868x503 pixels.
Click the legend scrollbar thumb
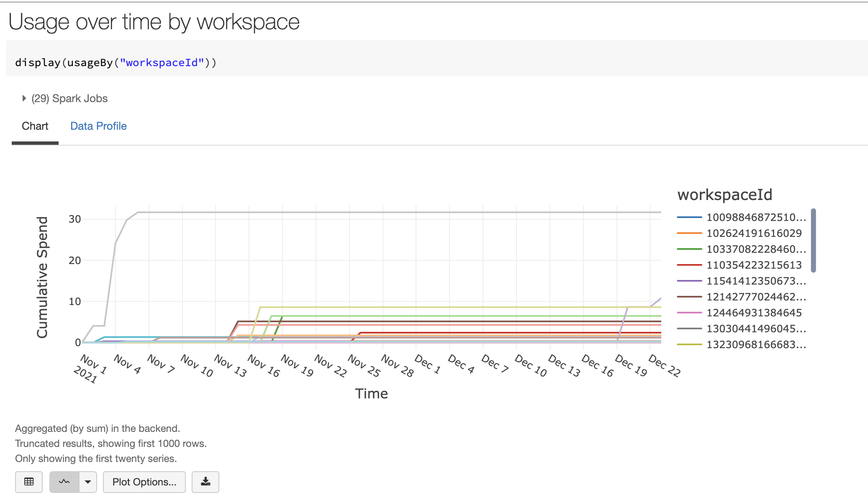[813, 241]
